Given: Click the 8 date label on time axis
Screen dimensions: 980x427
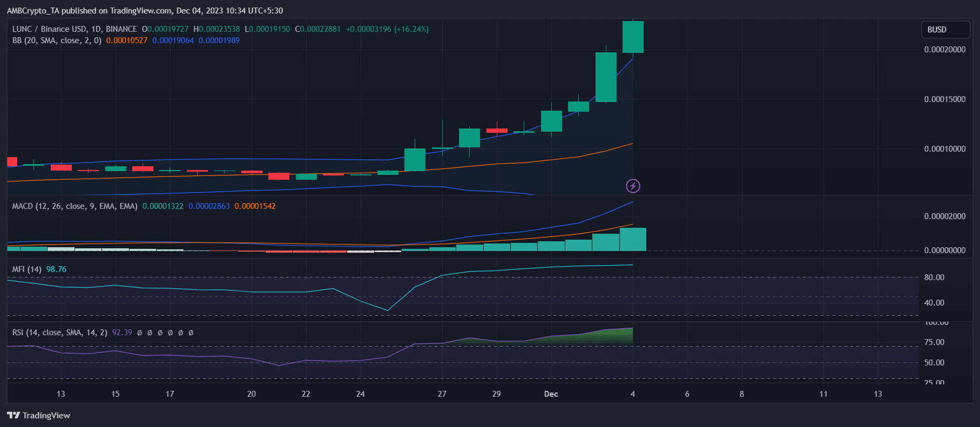Looking at the screenshot, I should [742, 394].
